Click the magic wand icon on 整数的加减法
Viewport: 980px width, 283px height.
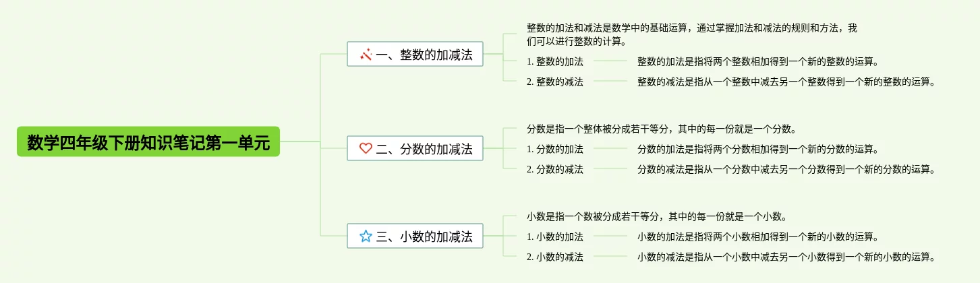[x=366, y=55]
